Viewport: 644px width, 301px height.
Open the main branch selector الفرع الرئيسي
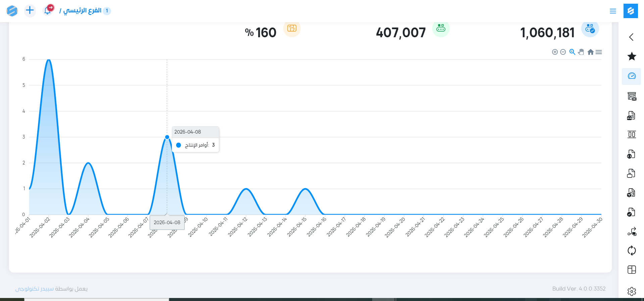pos(83,11)
